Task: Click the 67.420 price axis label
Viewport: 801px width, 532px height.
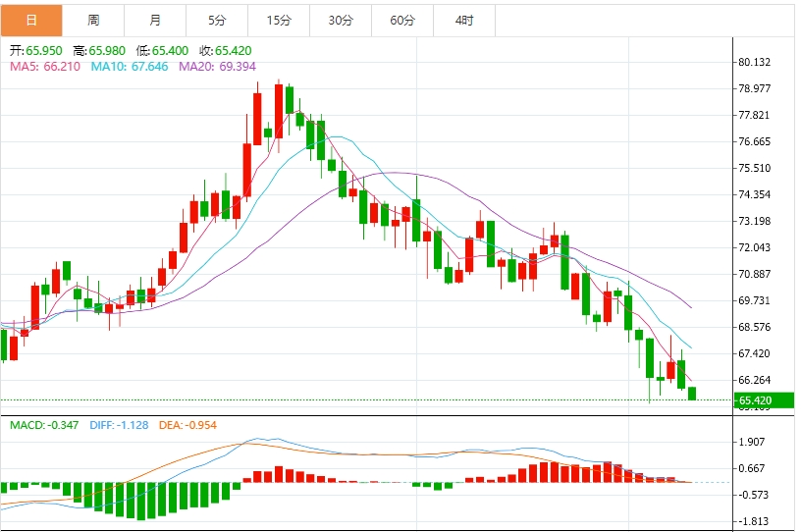Action: coord(755,353)
